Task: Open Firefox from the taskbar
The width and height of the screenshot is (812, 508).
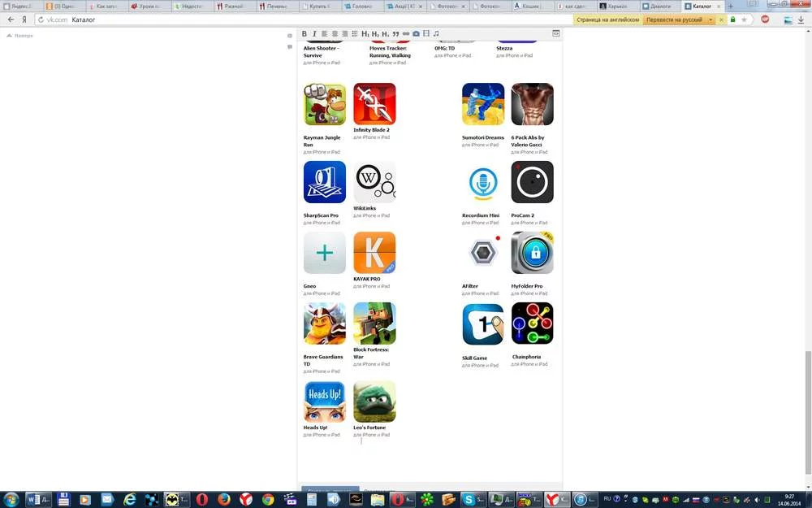Action: coord(224,500)
